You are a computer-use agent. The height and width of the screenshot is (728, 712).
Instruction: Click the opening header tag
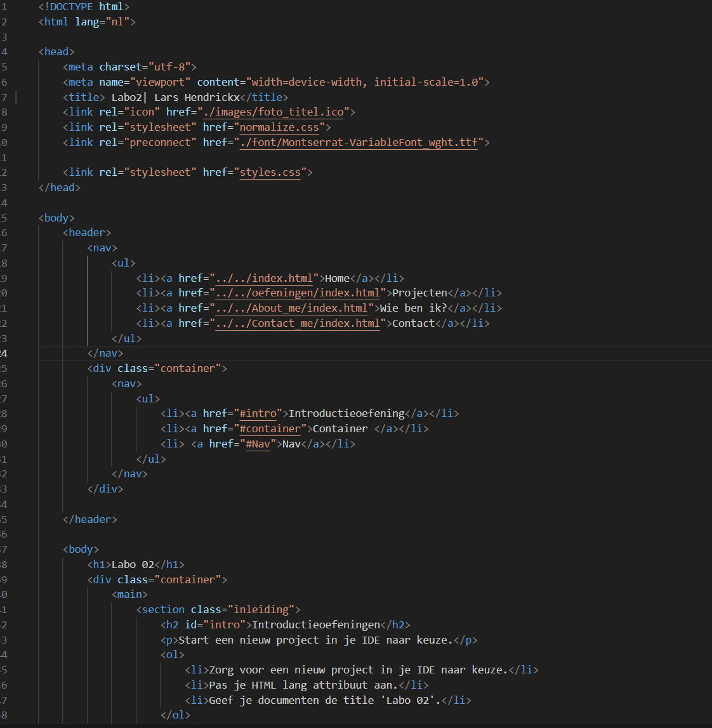tap(87, 232)
